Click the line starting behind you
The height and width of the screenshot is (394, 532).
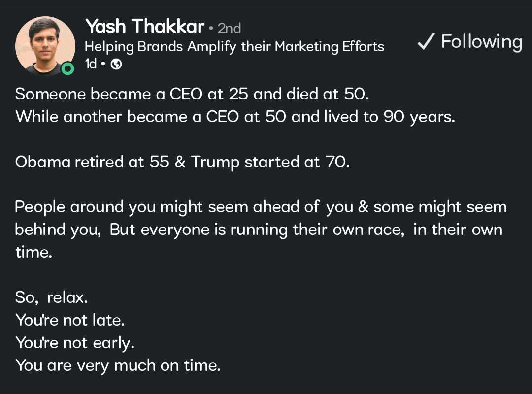(258, 230)
